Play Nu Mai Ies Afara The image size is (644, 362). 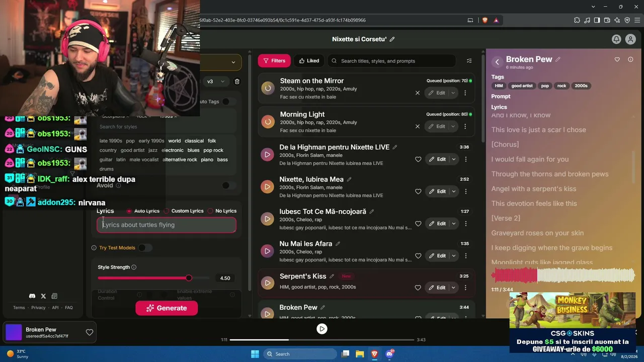pyautogui.click(x=267, y=251)
